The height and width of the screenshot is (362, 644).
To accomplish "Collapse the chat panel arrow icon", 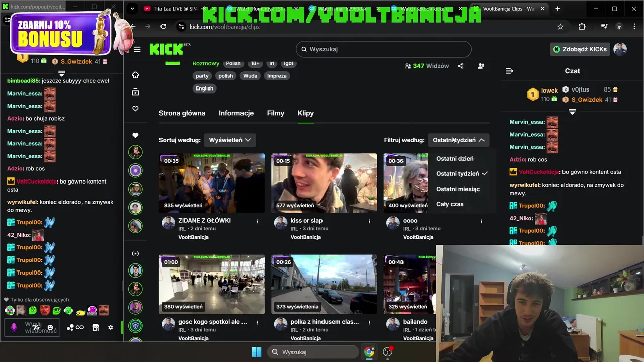I will pyautogui.click(x=509, y=71).
